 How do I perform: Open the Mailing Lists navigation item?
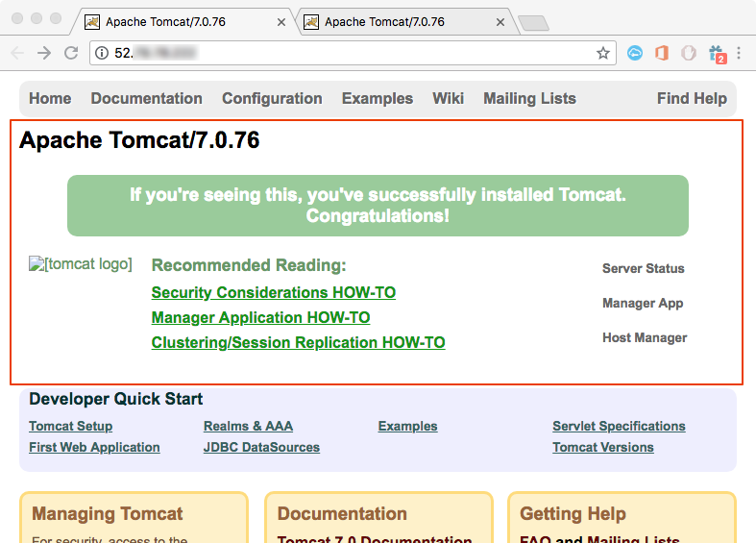530,98
